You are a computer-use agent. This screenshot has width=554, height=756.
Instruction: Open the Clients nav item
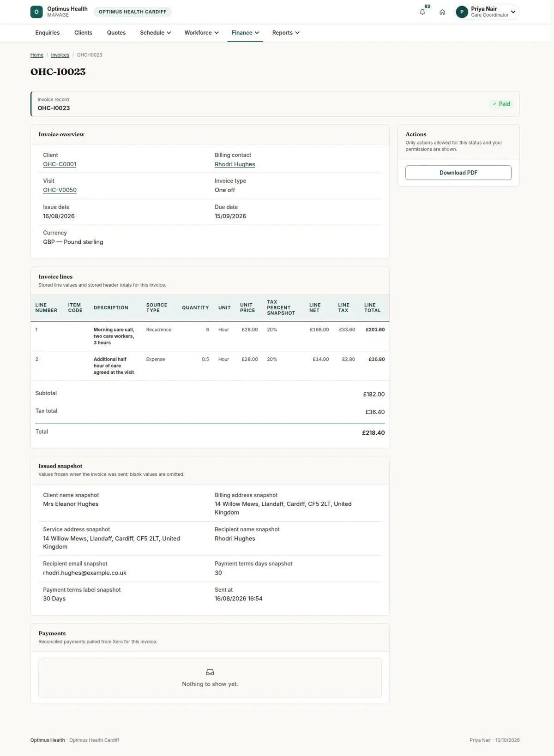pyautogui.click(x=83, y=33)
